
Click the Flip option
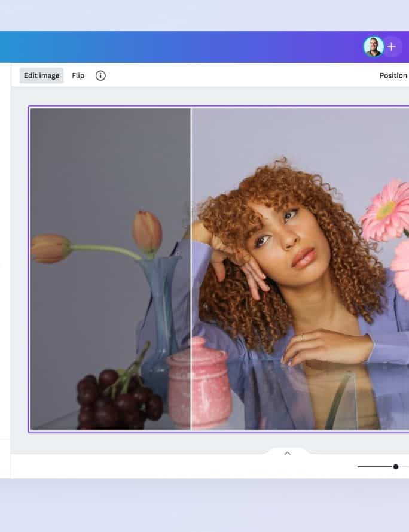pos(78,75)
